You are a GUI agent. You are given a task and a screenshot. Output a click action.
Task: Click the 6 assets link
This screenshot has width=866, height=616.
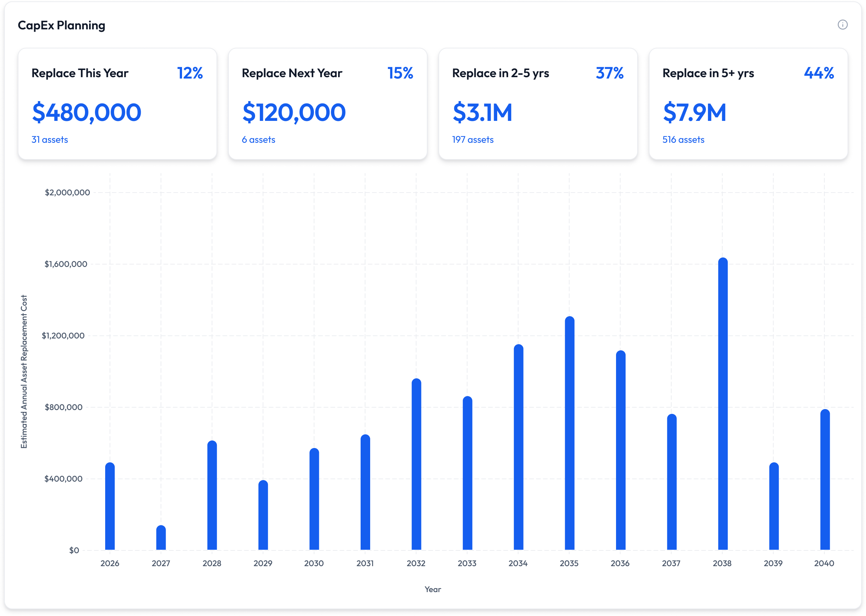click(258, 140)
